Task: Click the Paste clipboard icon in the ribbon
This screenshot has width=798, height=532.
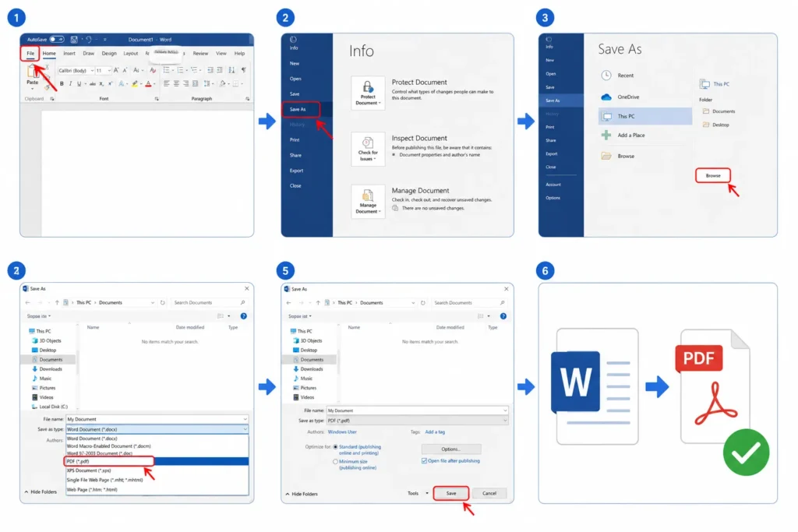Action: pos(31,71)
